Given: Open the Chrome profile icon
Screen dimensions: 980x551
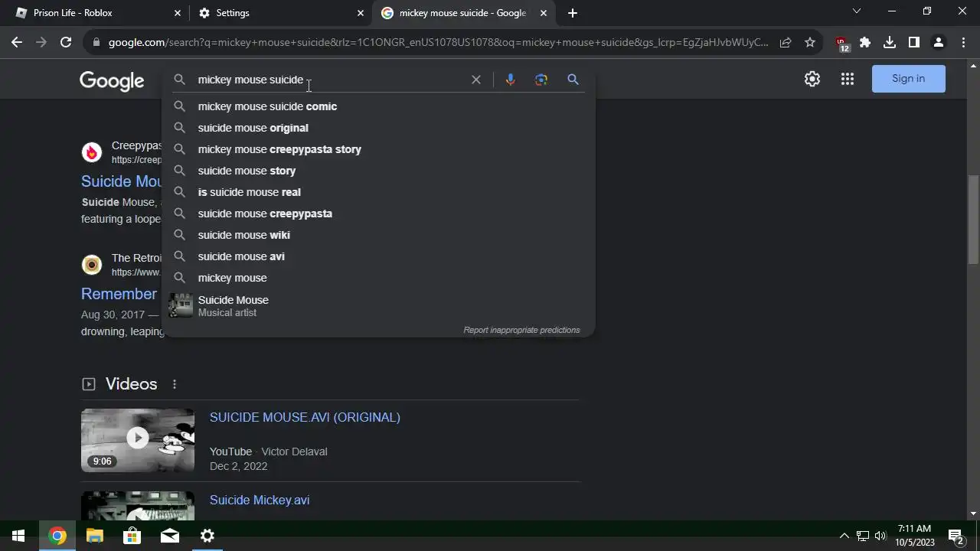Looking at the screenshot, I should pos(939,43).
